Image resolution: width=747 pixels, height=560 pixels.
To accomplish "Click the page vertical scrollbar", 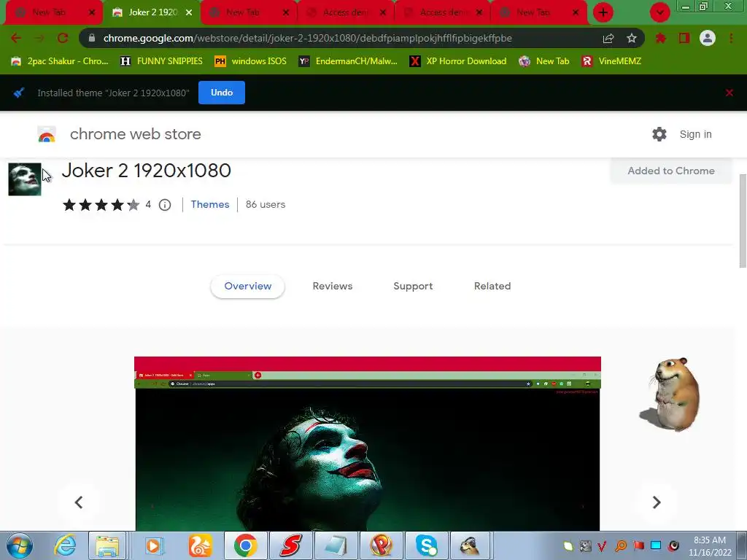I will click(x=743, y=222).
